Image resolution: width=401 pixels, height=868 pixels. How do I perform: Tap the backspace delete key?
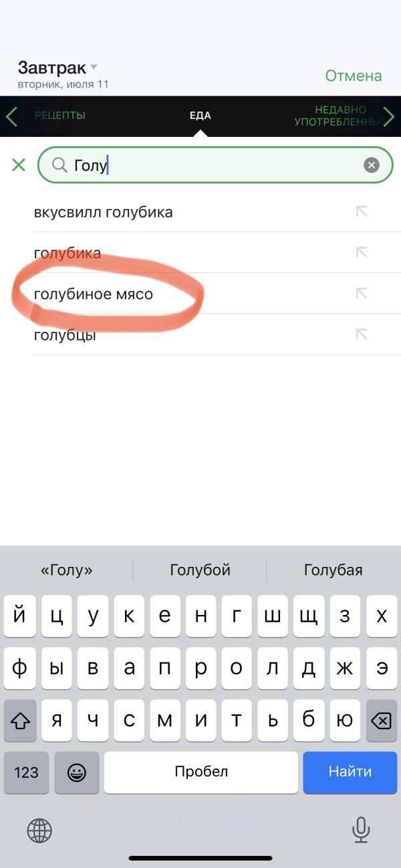[382, 720]
